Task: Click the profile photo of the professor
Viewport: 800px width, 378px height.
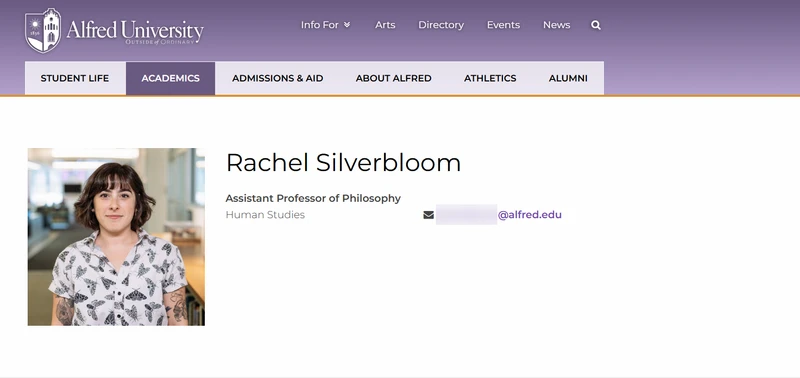Action: (116, 237)
